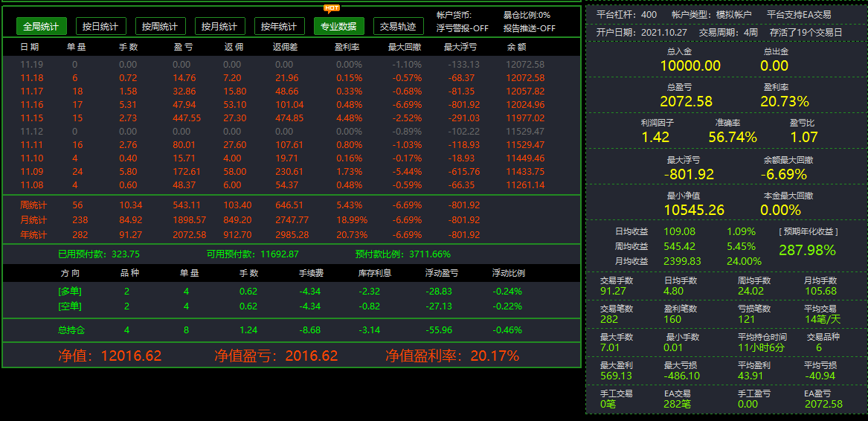868x421 pixels.
Task: Toggle 报告推送-OFF setting
Action: click(530, 28)
